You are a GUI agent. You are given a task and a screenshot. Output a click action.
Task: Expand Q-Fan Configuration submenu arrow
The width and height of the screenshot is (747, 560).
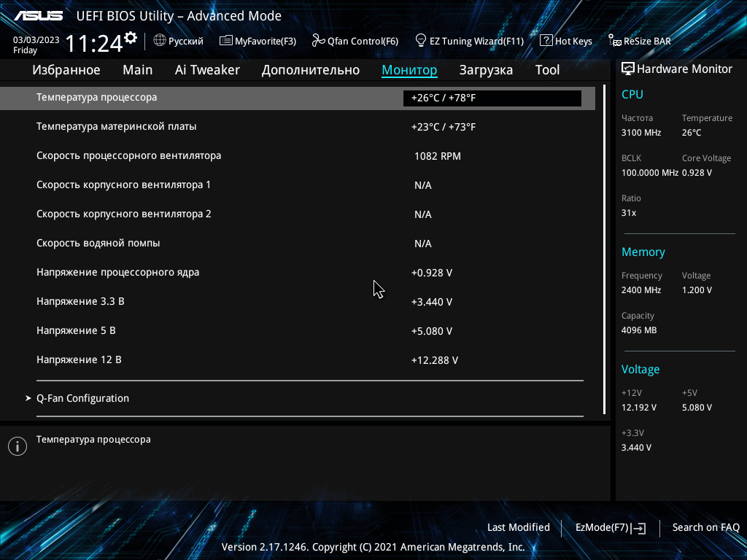28,398
